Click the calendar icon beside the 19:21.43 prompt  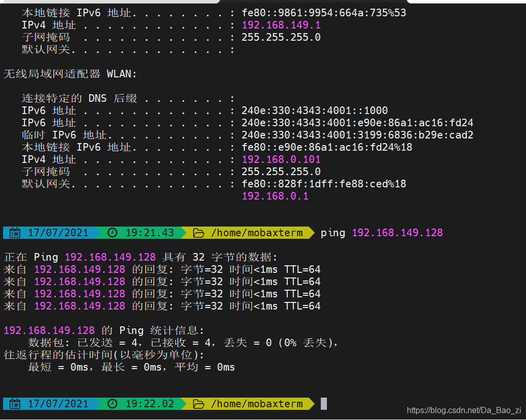click(x=15, y=233)
